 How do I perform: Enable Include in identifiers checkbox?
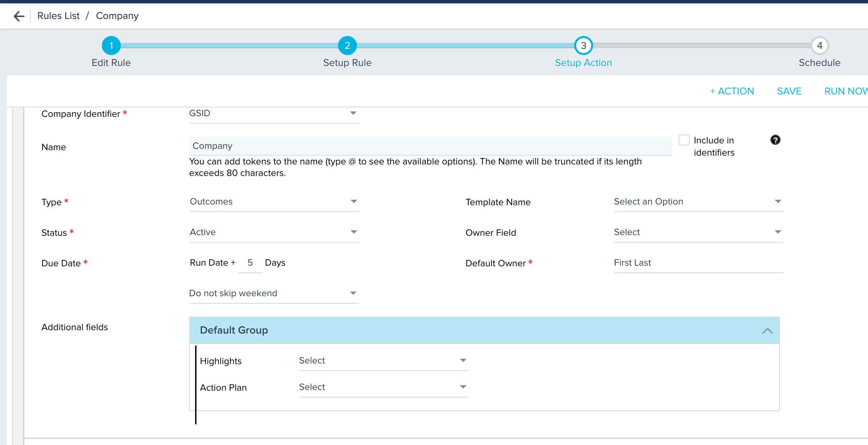point(684,140)
